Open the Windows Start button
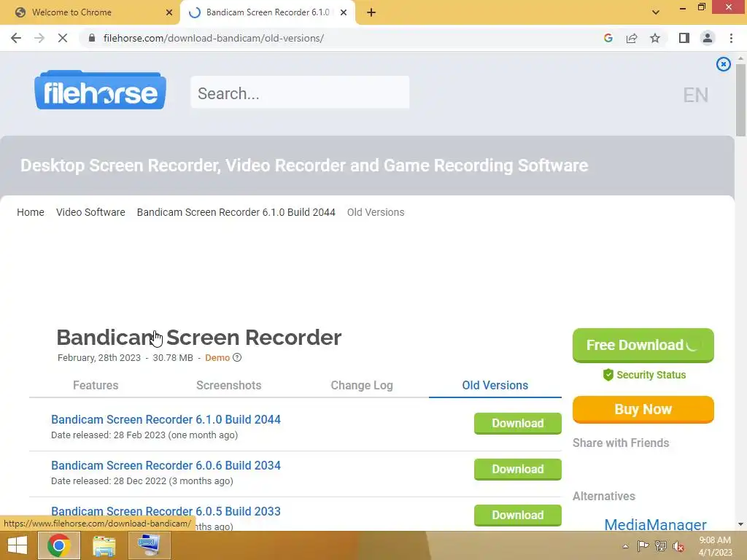The width and height of the screenshot is (747, 560). 18,545
